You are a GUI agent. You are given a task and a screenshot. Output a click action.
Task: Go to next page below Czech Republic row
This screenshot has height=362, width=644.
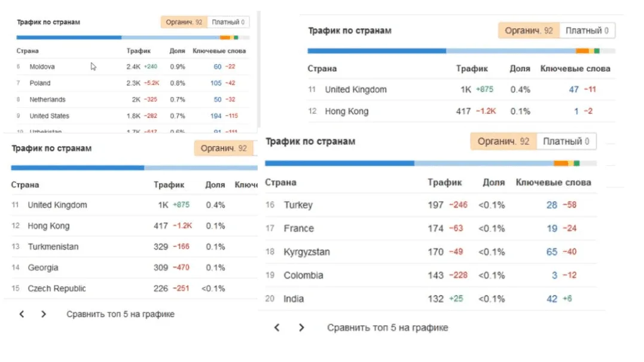[x=43, y=314]
